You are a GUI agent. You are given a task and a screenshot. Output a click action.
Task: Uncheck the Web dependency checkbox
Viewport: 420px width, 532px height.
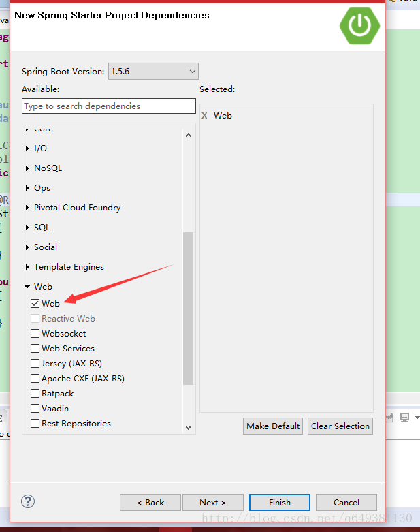point(35,303)
